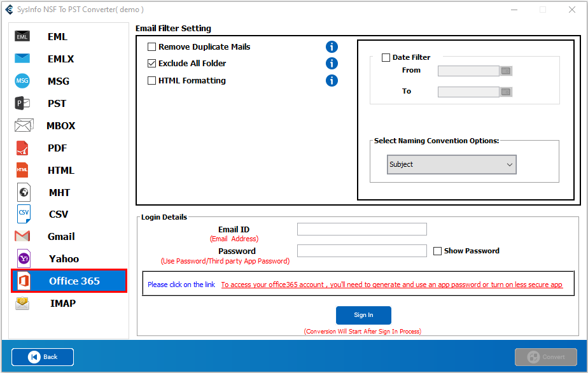Viewport: 588px width, 373px height.
Task: Toggle the Show Password checkbox
Action: pos(437,251)
